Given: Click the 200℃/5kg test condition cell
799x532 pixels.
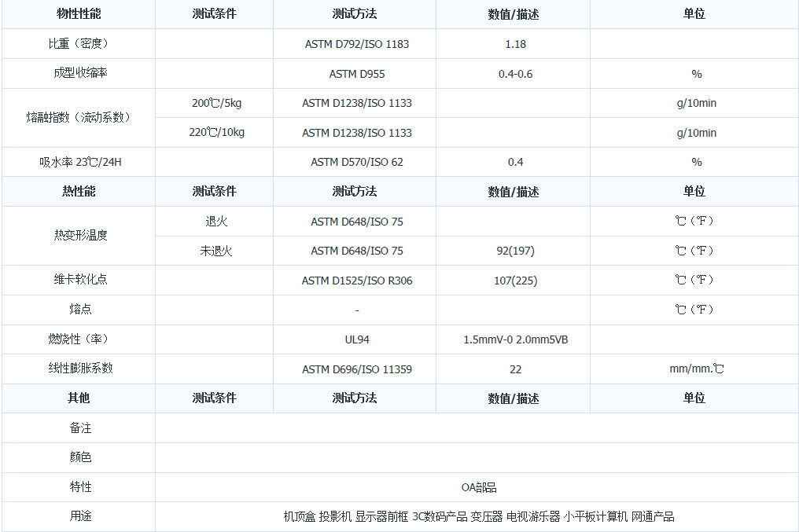Looking at the screenshot, I should pyautogui.click(x=216, y=103).
